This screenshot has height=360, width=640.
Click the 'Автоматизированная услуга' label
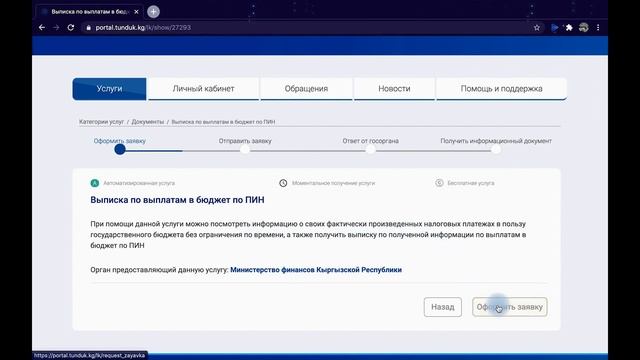coord(139,183)
